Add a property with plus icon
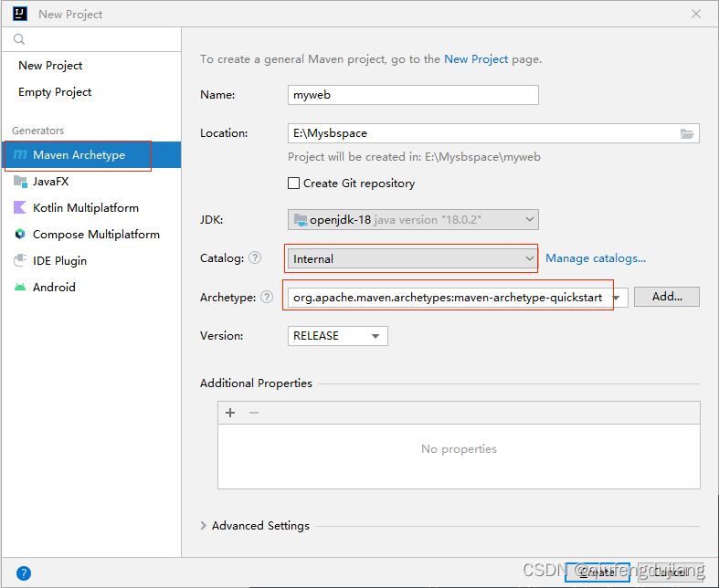 (x=230, y=413)
